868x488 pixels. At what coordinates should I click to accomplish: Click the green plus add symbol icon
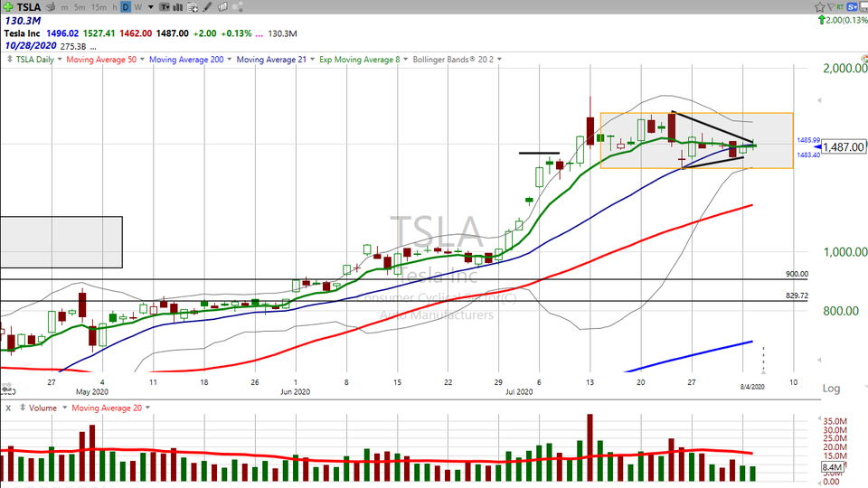(8, 6)
